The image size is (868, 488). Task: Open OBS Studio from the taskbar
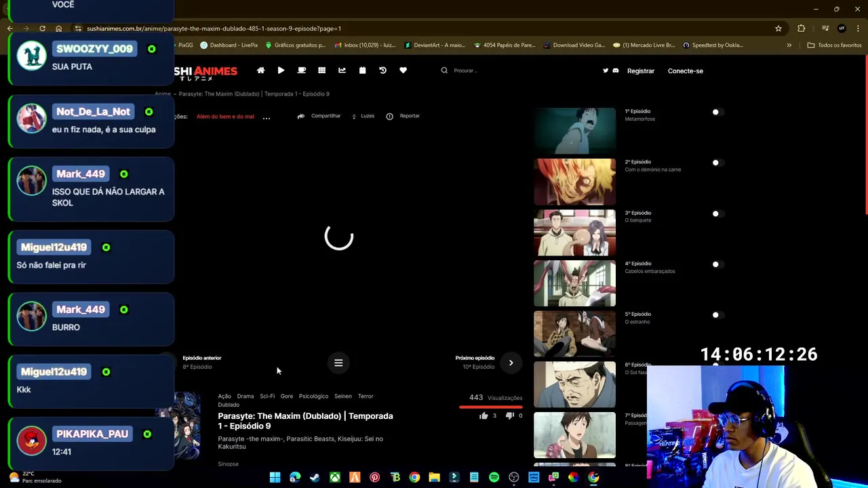click(x=514, y=477)
